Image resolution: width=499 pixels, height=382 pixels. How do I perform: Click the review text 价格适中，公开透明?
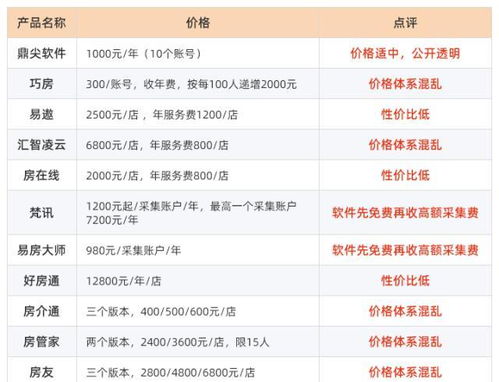(x=405, y=53)
